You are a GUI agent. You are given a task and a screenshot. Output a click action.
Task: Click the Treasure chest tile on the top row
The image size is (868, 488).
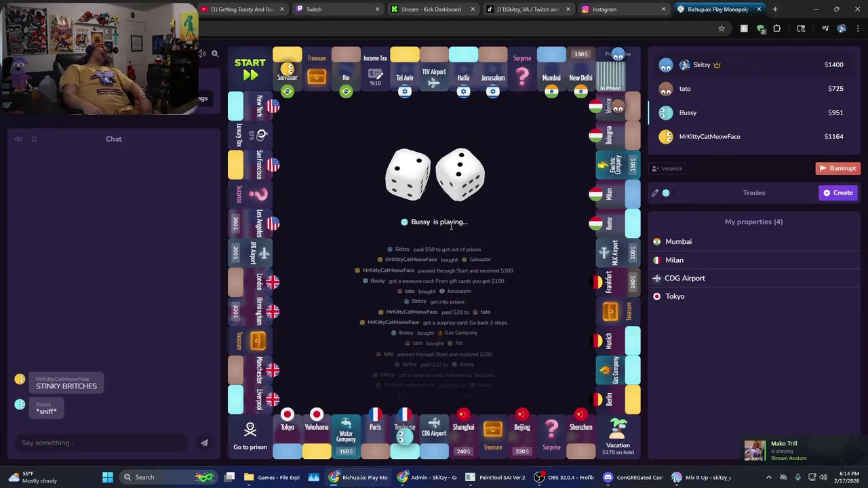(316, 68)
